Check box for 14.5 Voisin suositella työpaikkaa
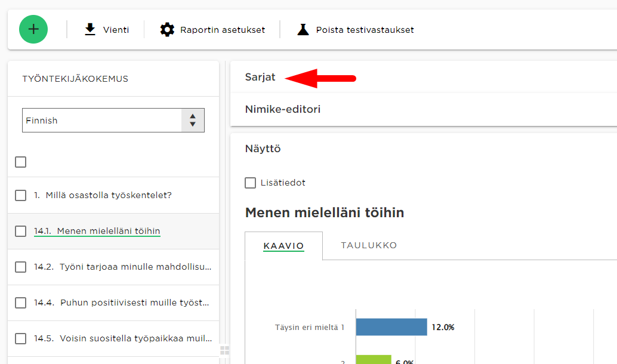The height and width of the screenshot is (364, 617). tap(20, 338)
